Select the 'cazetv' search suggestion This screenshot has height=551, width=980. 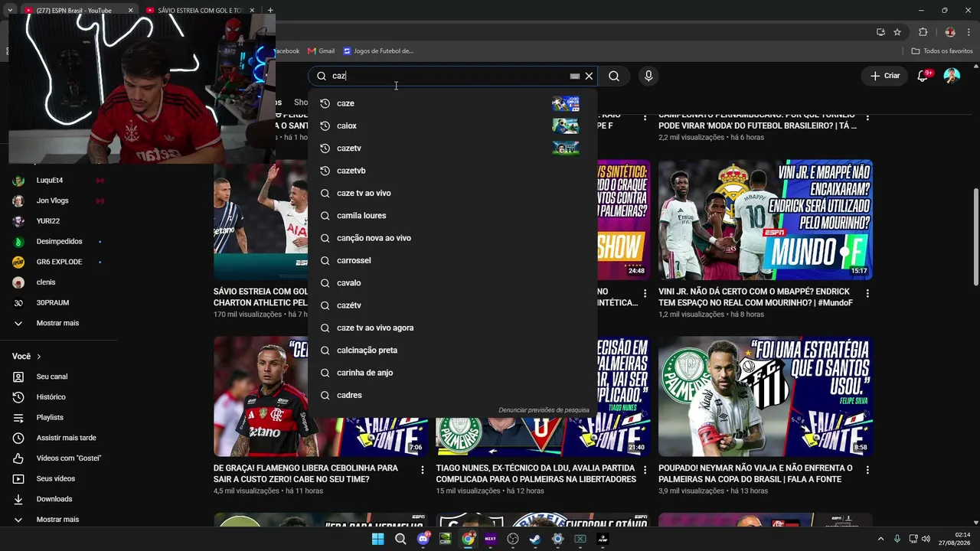tap(452, 148)
